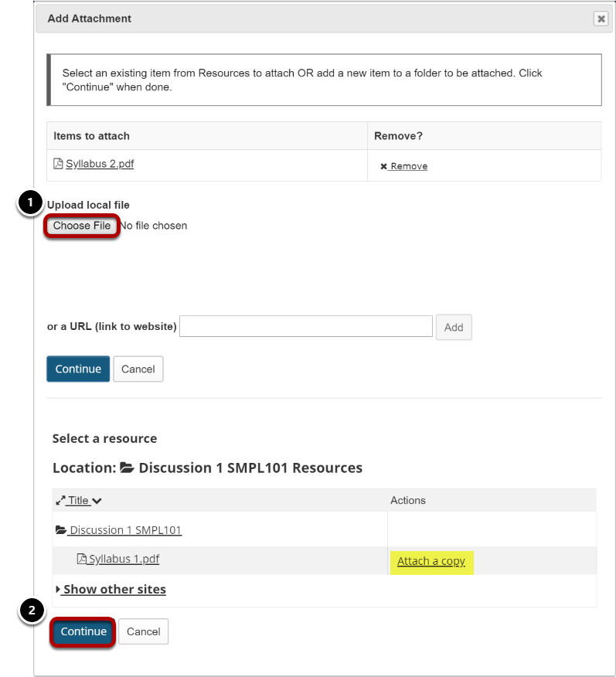Click the upper Continue button
This screenshot has width=616, height=677.
(x=78, y=369)
